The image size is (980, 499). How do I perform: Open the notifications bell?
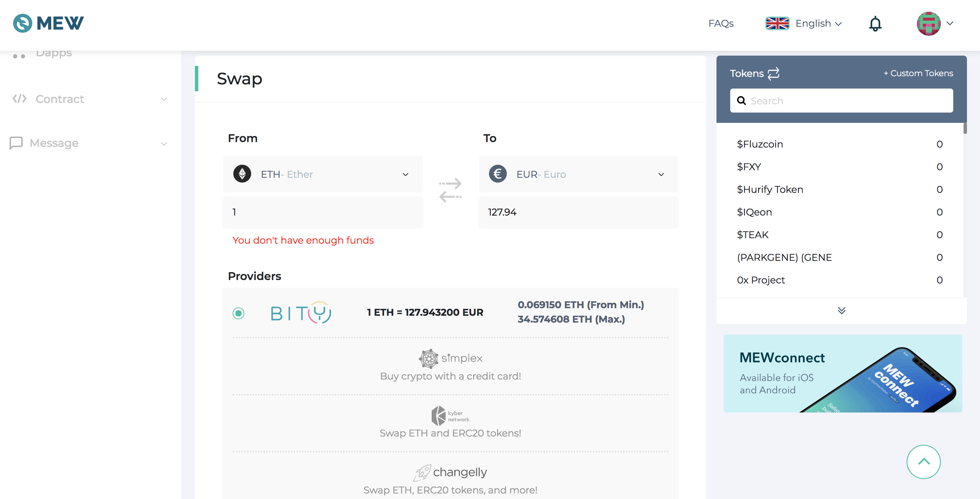click(x=875, y=24)
